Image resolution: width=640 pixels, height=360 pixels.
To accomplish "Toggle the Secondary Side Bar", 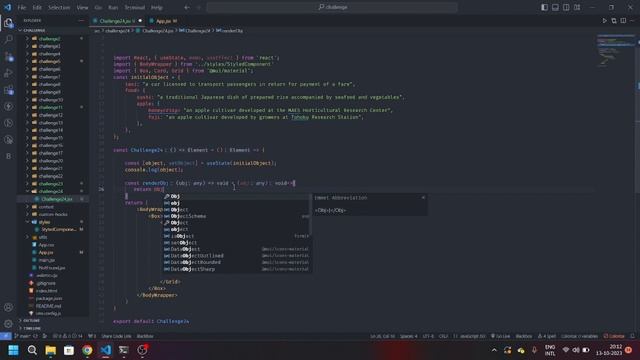I will coord(566,7).
